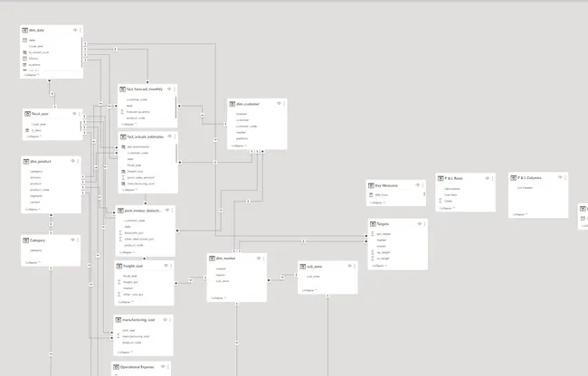588x376 pixels.
Task: Collapse the P & L Rows card
Action: 448,208
